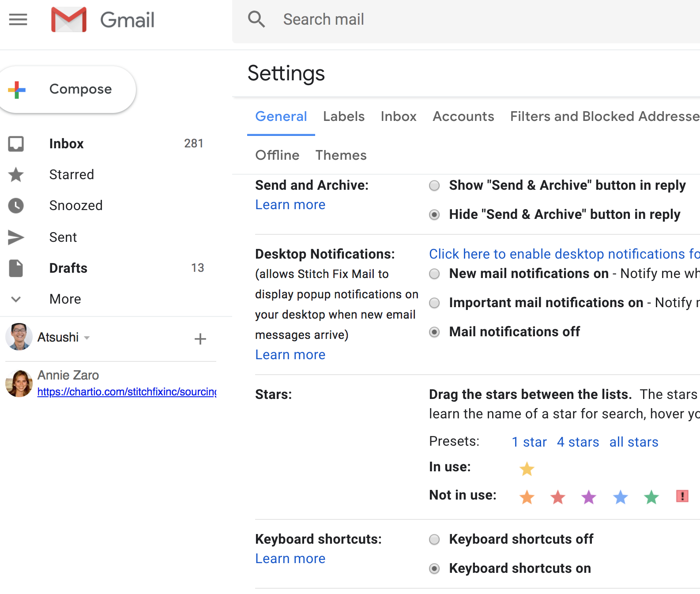Screen dimensions: 700x594
Task: Switch to the General settings tab
Action: pyautogui.click(x=281, y=117)
